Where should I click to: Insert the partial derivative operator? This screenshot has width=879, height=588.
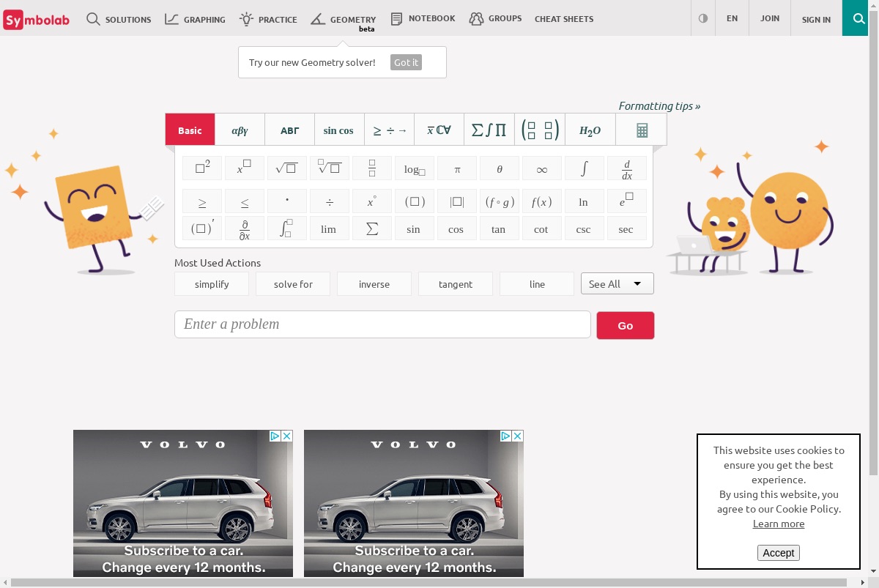coord(245,228)
